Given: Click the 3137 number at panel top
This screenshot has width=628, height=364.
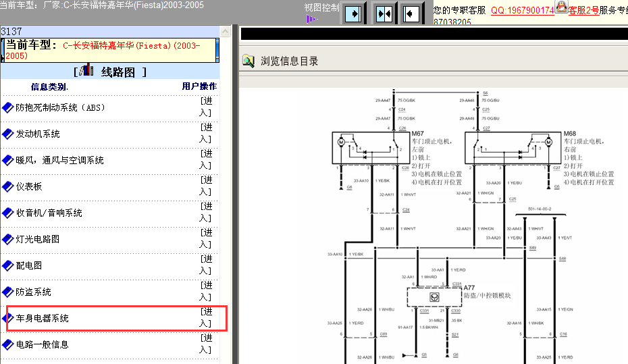Looking at the screenshot, I should [x=11, y=31].
